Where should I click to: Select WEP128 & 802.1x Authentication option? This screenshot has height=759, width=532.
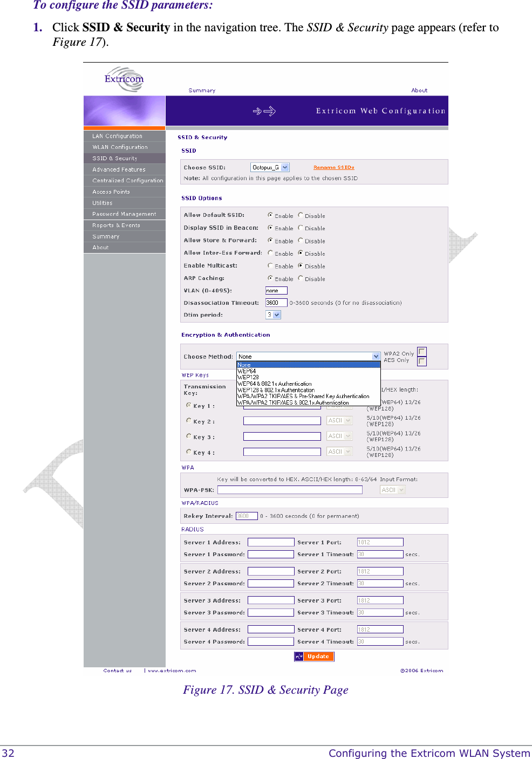(309, 389)
